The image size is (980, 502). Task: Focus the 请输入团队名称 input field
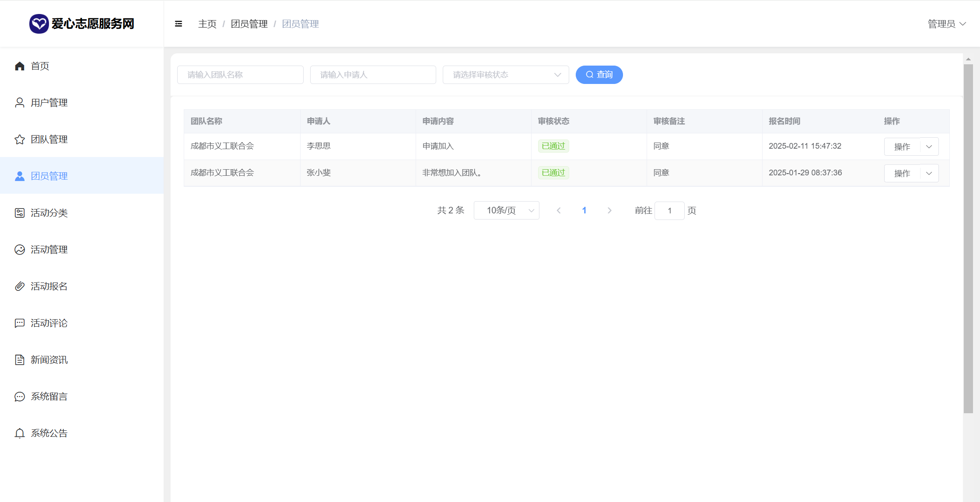(240, 75)
